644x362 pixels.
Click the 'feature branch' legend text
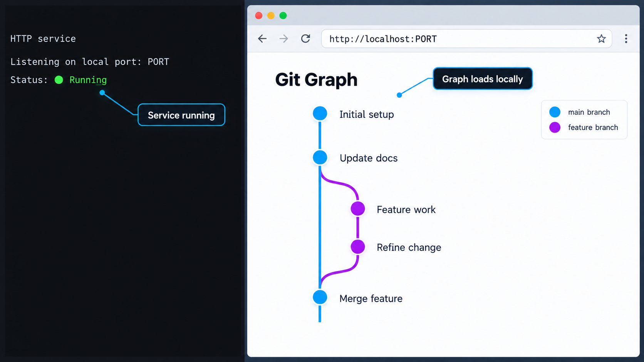[x=593, y=127]
